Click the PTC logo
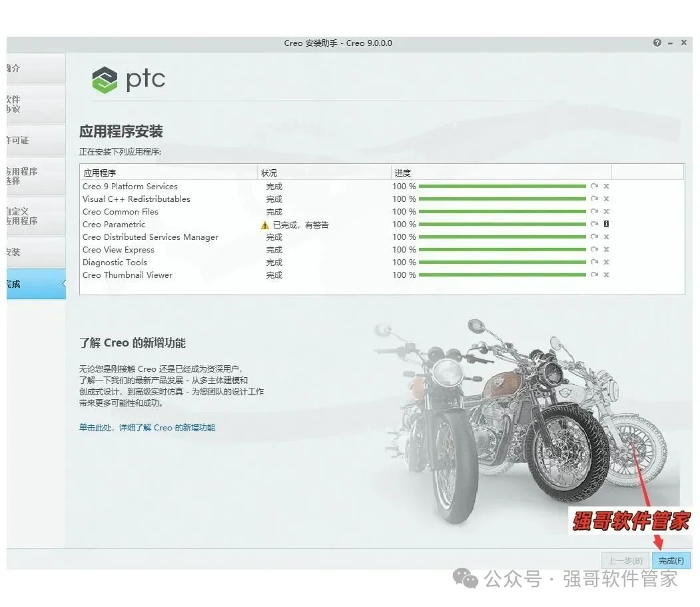This screenshot has width=700, height=607. click(x=129, y=79)
